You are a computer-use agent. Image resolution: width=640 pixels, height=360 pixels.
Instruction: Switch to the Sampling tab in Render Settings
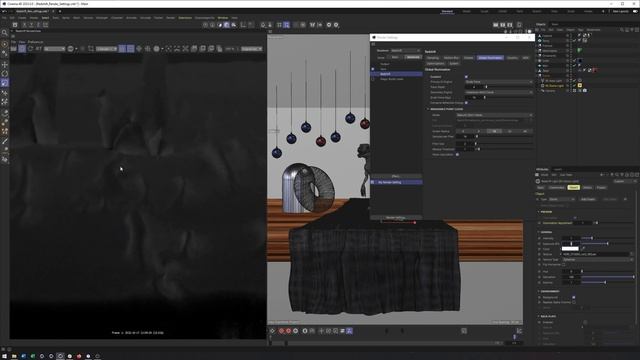click(433, 58)
